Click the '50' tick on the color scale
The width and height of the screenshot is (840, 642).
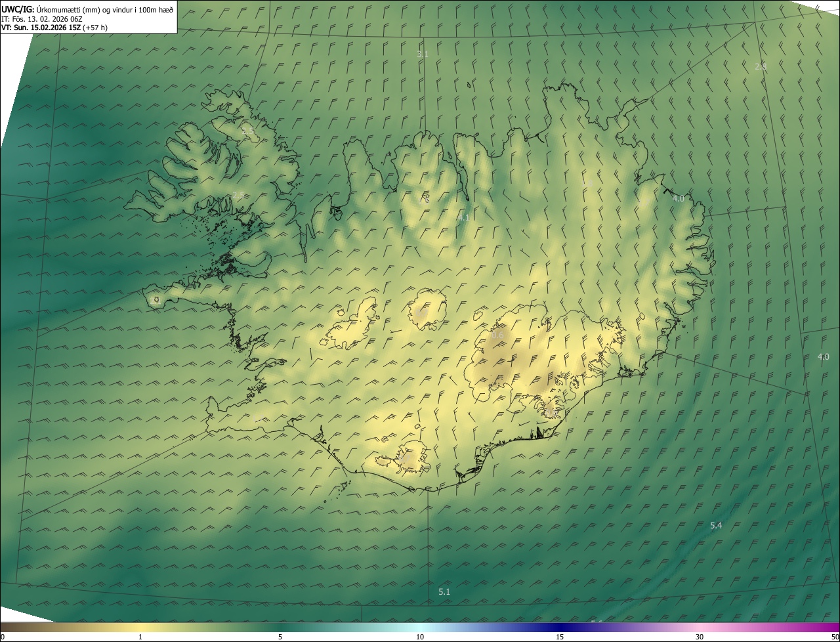835,637
